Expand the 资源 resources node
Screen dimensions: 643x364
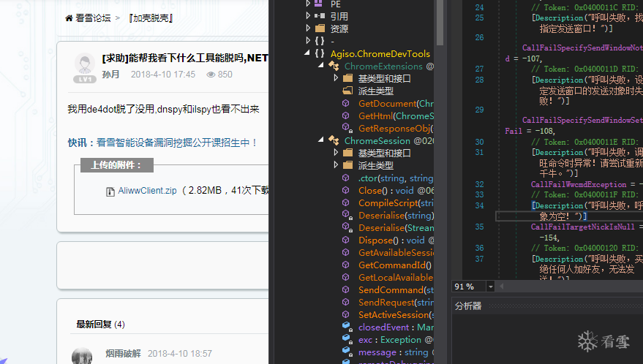click(x=308, y=28)
